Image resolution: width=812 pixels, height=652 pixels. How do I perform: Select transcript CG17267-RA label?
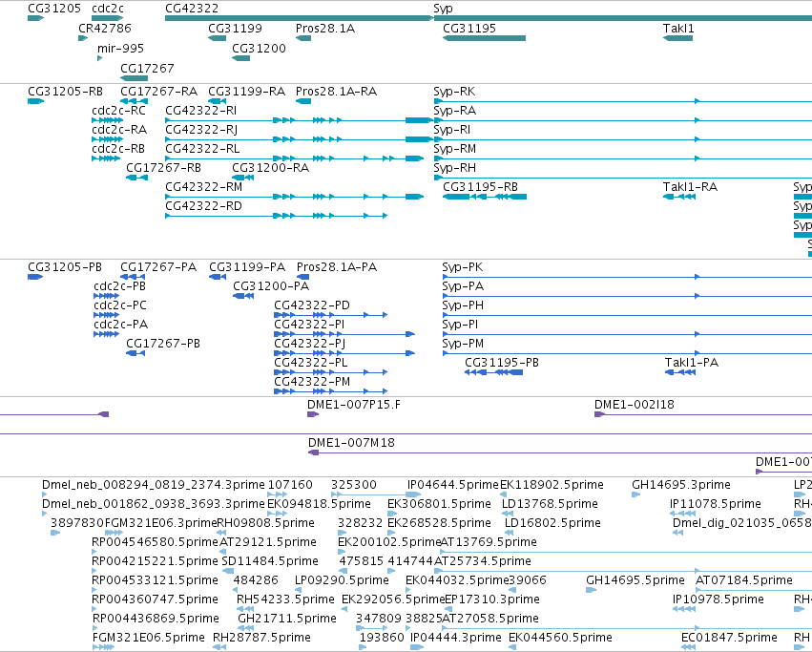pos(159,92)
